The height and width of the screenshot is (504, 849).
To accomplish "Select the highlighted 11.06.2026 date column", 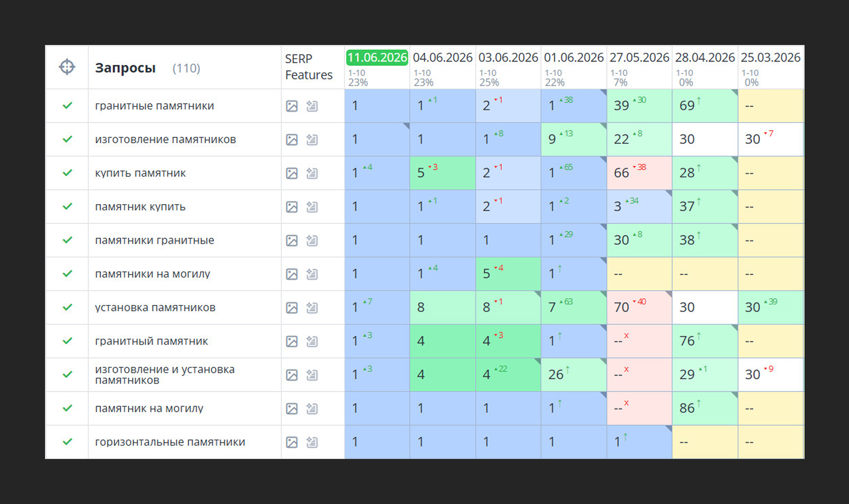I will [377, 57].
